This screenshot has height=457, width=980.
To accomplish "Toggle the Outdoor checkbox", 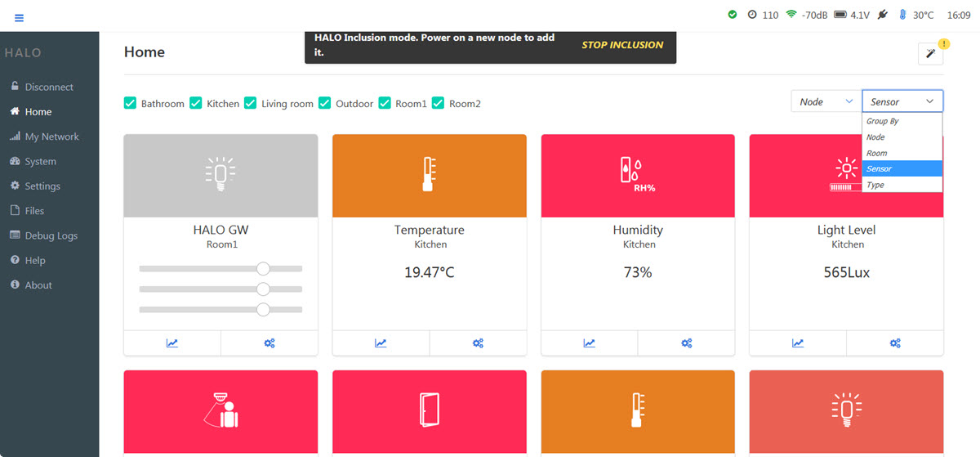I will tap(325, 103).
